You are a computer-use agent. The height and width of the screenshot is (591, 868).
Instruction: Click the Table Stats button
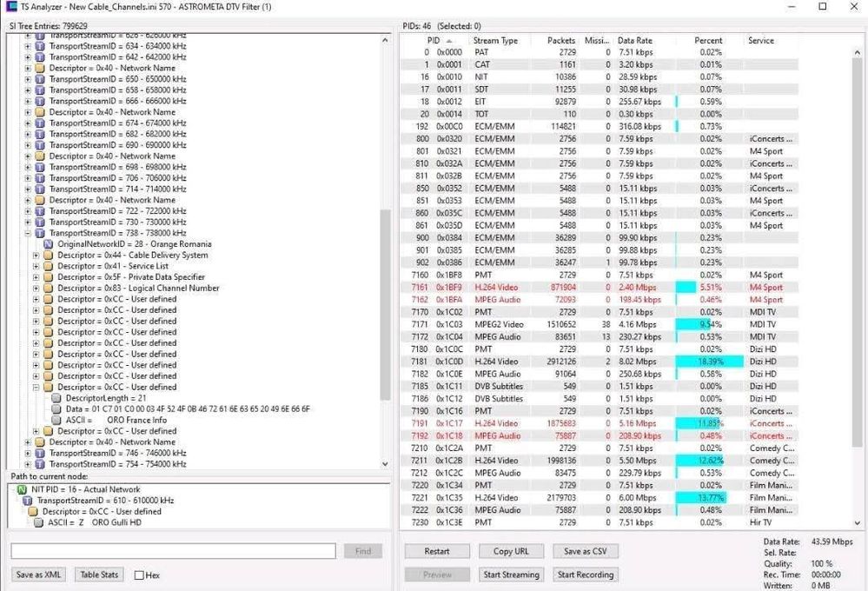pos(99,574)
